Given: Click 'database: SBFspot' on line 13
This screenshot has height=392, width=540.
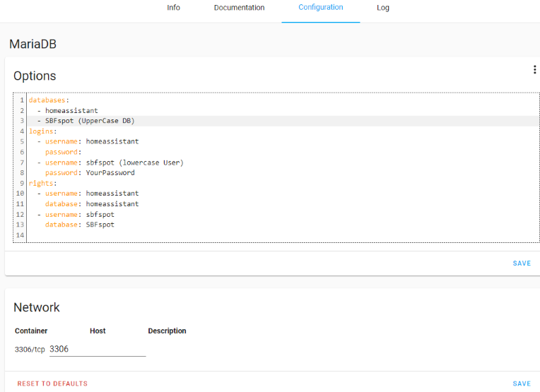Looking at the screenshot, I should pyautogui.click(x=80, y=225).
